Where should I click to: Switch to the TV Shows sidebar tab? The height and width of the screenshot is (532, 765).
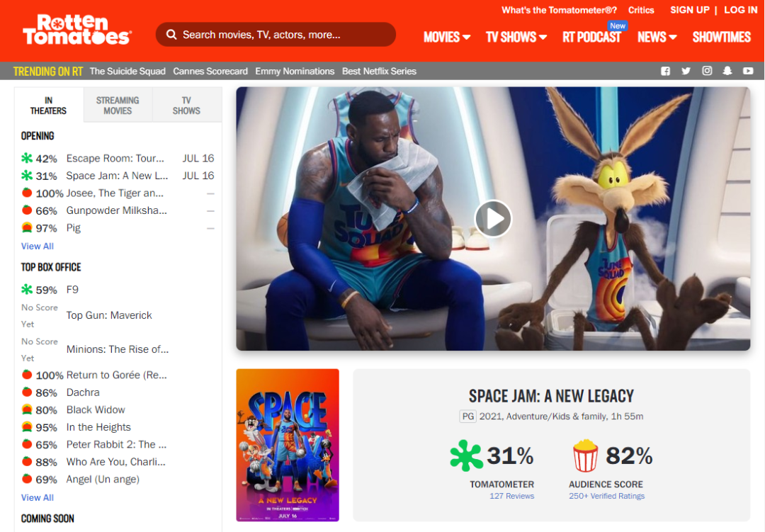(x=186, y=105)
